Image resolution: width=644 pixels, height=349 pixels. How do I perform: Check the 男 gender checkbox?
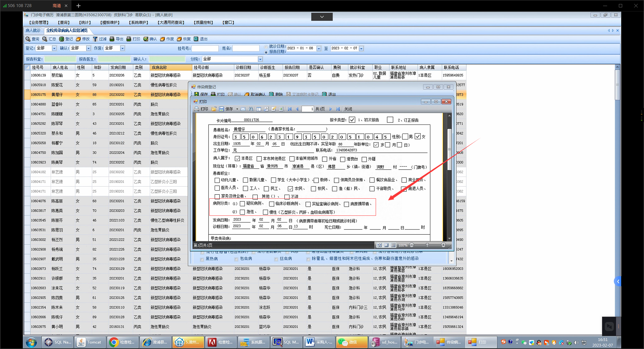[x=405, y=137]
